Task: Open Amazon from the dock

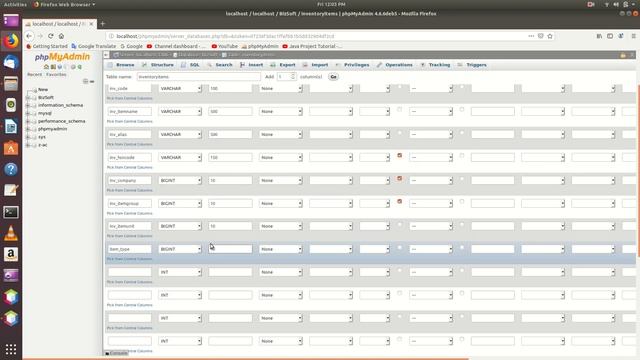Action: tap(11, 254)
